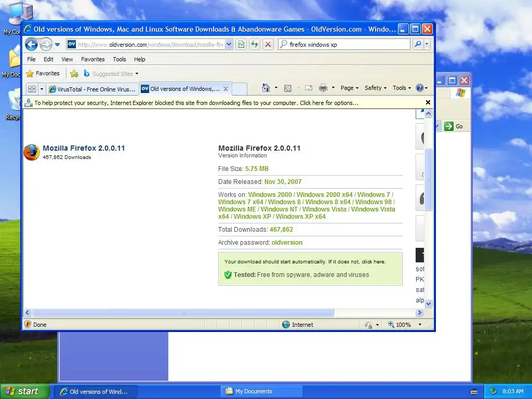
Task: Open the Mozilla Firefox 2.0.0.11 title link
Action: [x=84, y=148]
